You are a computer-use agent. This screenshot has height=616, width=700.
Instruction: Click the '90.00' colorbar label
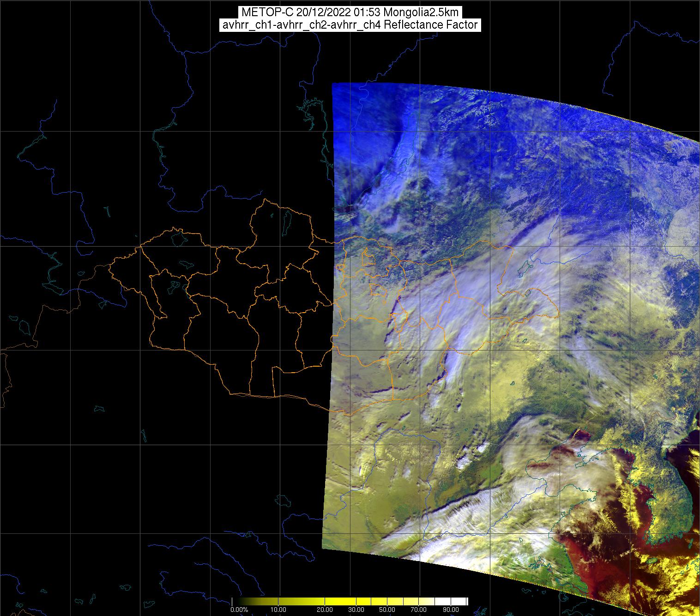pyautogui.click(x=452, y=610)
